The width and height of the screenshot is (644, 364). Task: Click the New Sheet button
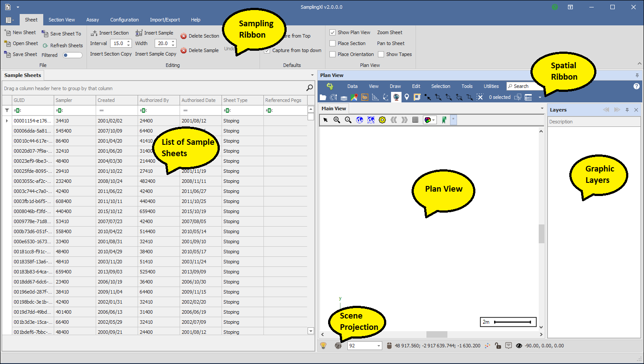tap(20, 32)
